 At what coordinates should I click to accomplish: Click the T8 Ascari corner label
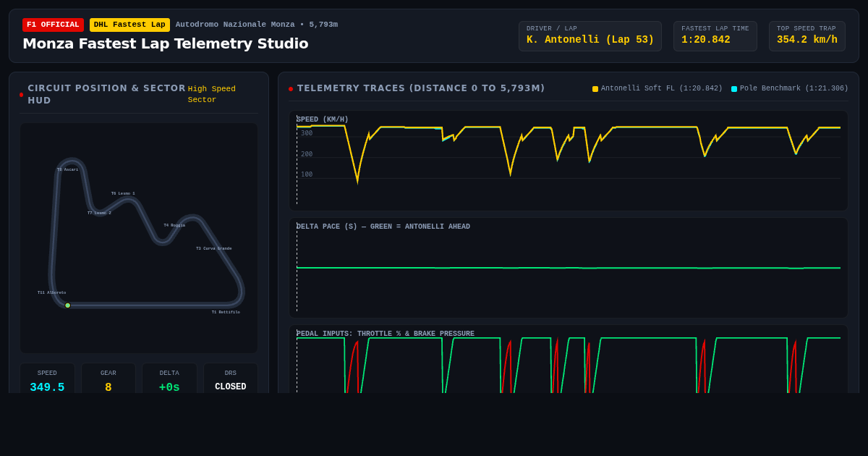pyautogui.click(x=67, y=170)
